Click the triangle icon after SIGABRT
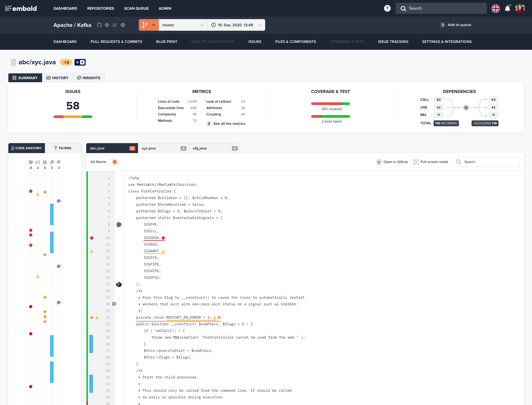This screenshot has height=405, width=532. tap(163, 251)
